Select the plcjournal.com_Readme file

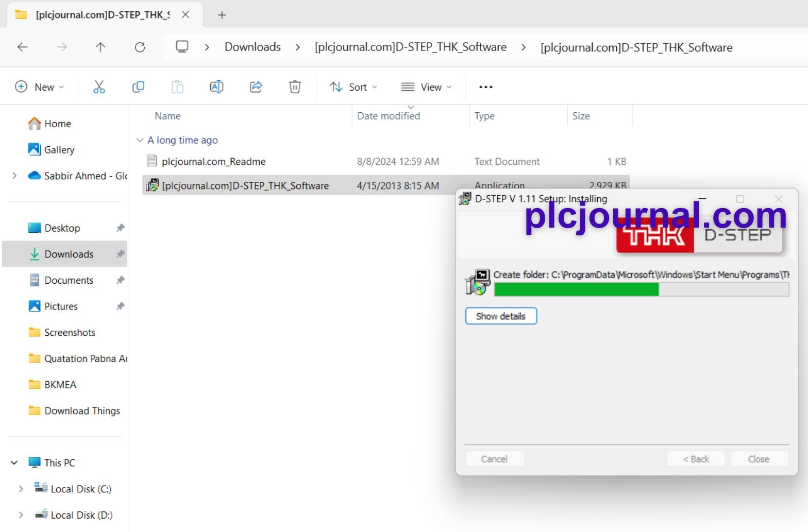(385, 161)
